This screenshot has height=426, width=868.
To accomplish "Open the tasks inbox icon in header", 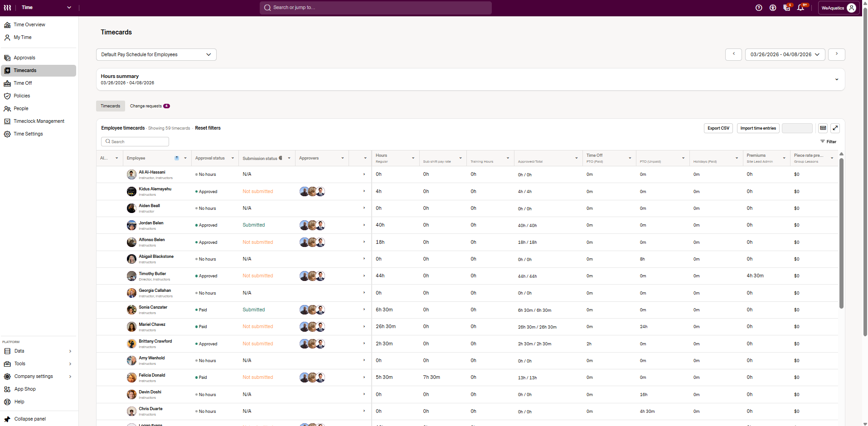I will click(x=787, y=8).
